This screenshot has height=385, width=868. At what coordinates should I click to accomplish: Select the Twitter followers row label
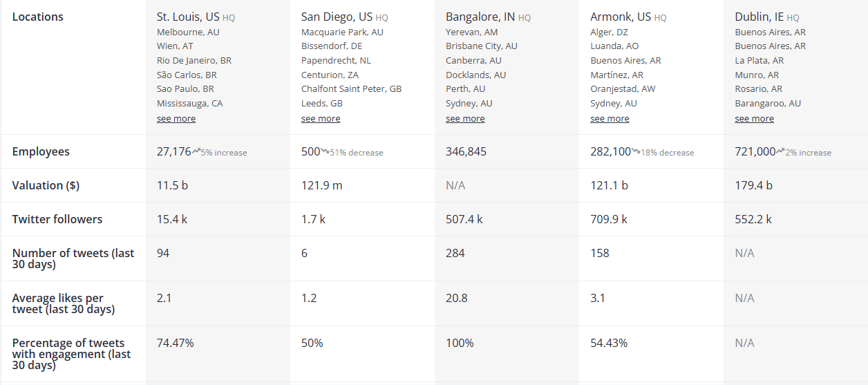coord(57,219)
